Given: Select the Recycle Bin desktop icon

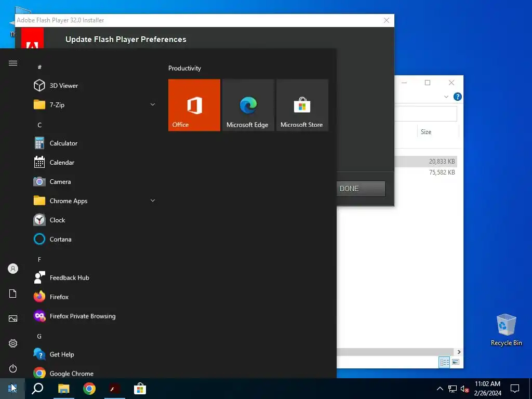Looking at the screenshot, I should coord(506,330).
